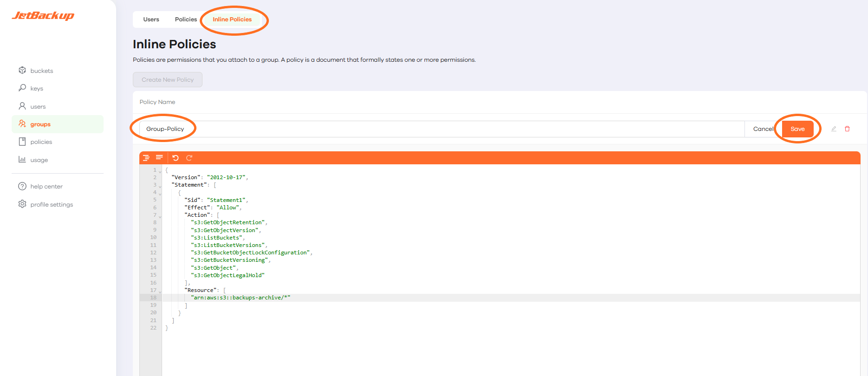The width and height of the screenshot is (868, 376).
Task: Click the format JSON icon in editor toolbar
Action: point(146,158)
